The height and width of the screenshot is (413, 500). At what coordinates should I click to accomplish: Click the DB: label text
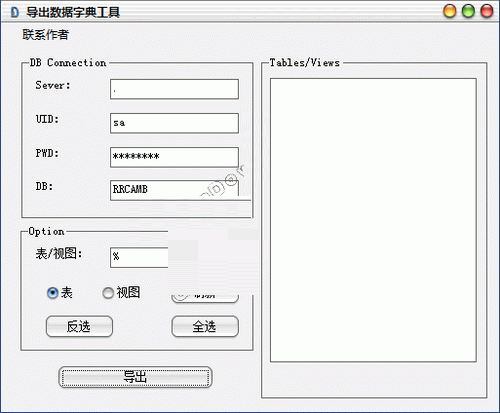click(x=44, y=186)
